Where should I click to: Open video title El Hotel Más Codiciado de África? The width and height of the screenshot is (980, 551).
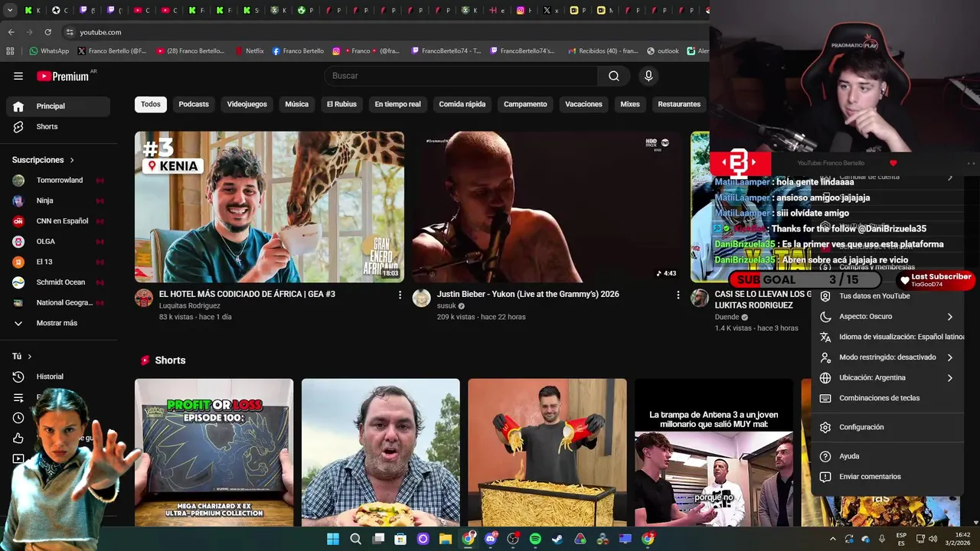(x=247, y=294)
